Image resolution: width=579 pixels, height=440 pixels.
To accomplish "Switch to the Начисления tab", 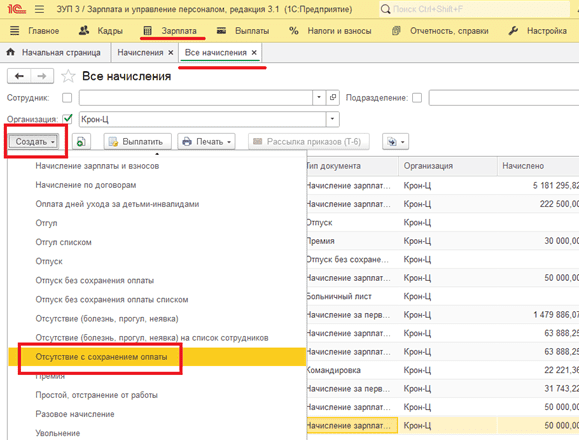I will (140, 53).
